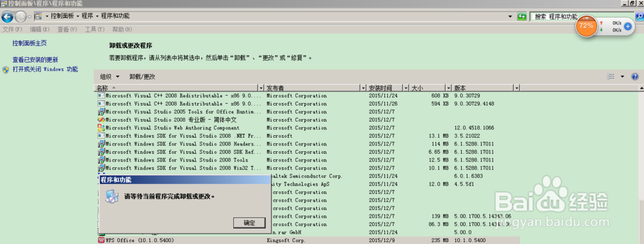Click icon of Windows SDK 2008 Tools row
This screenshot has height=244, width=644.
[x=101, y=160]
